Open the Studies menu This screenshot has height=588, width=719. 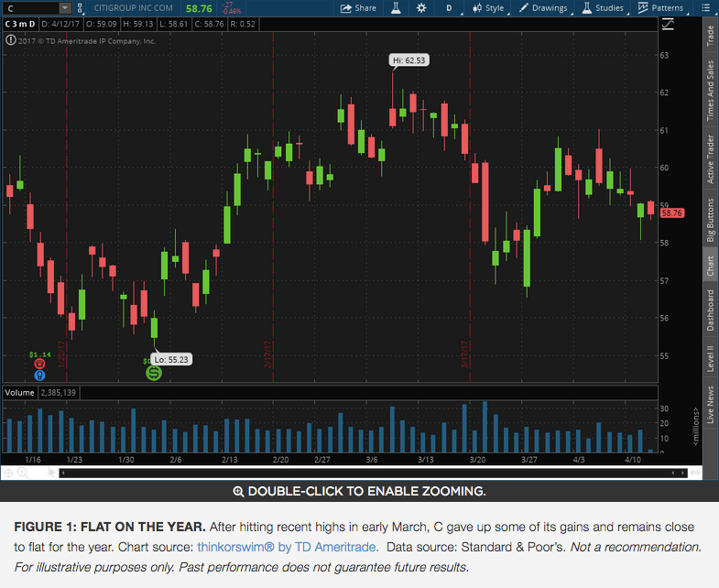(603, 8)
